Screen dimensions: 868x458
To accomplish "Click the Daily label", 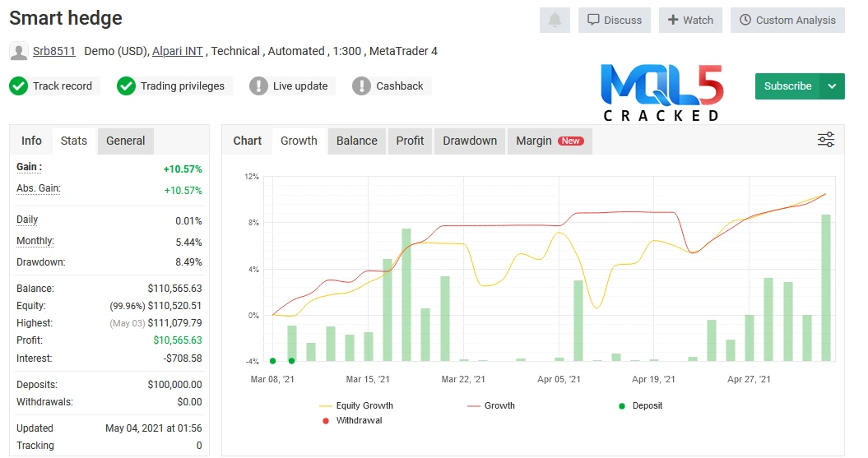I will tap(27, 219).
